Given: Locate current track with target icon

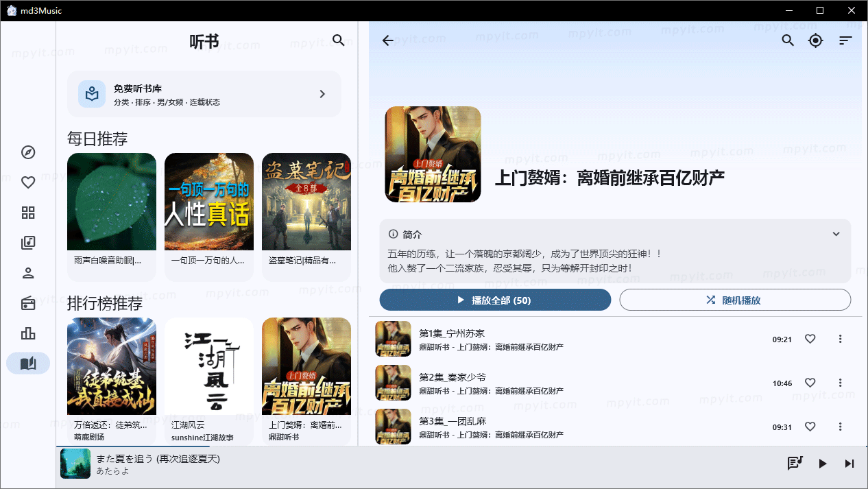Looking at the screenshot, I should pyautogui.click(x=815, y=40).
